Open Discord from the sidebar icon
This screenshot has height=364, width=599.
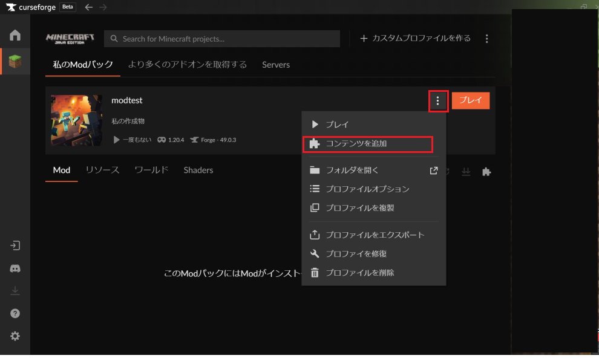tap(15, 268)
